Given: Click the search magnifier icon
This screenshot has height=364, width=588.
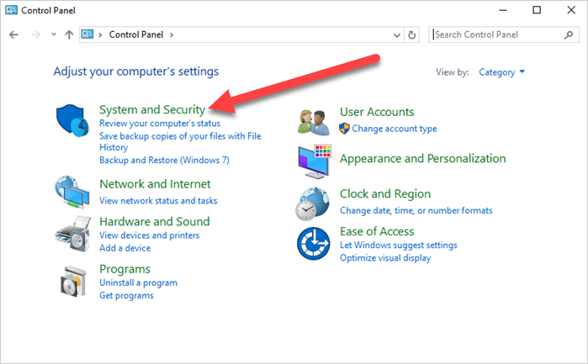Looking at the screenshot, I should pos(569,34).
